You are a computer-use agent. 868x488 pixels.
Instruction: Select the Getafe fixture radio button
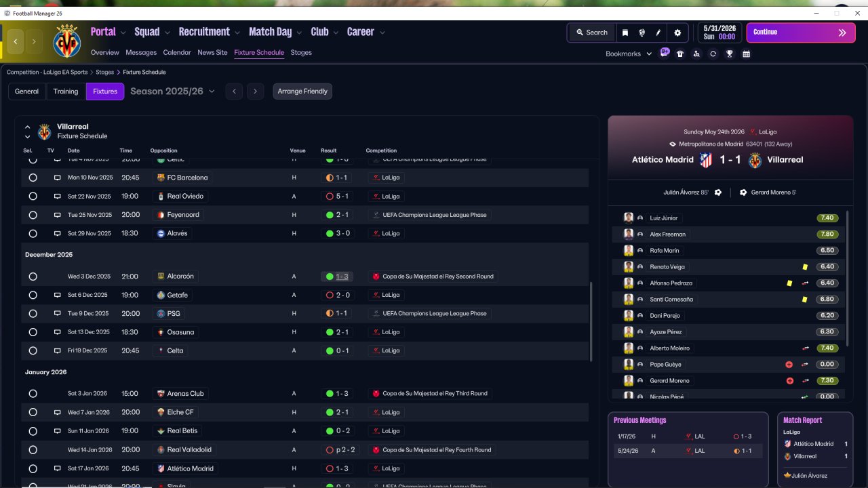(33, 296)
